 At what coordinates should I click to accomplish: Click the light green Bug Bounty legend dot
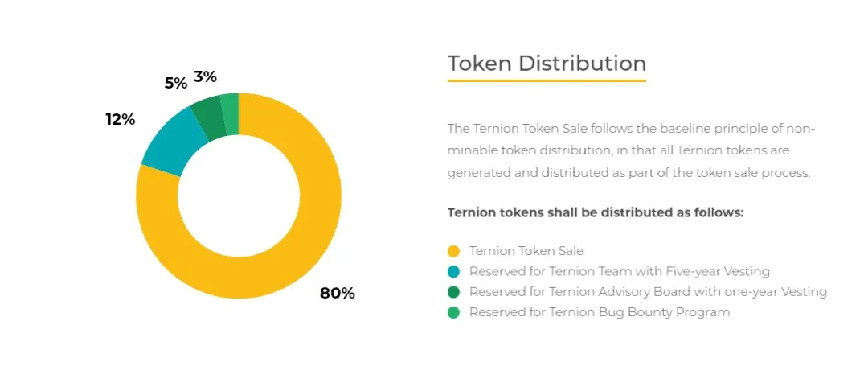pyautogui.click(x=453, y=312)
